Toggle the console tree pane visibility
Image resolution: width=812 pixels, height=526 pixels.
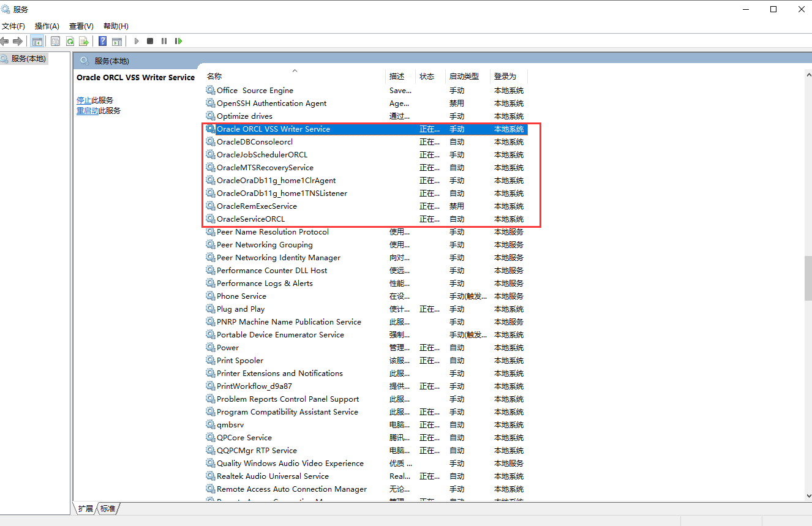37,40
